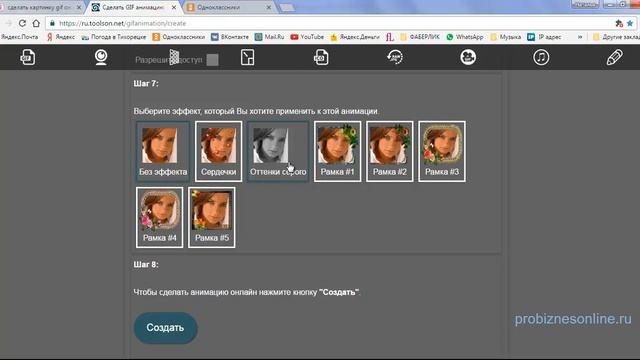640x360 pixels.
Task: Open the Яндекс.Почта bookmark
Action: (x=19, y=37)
